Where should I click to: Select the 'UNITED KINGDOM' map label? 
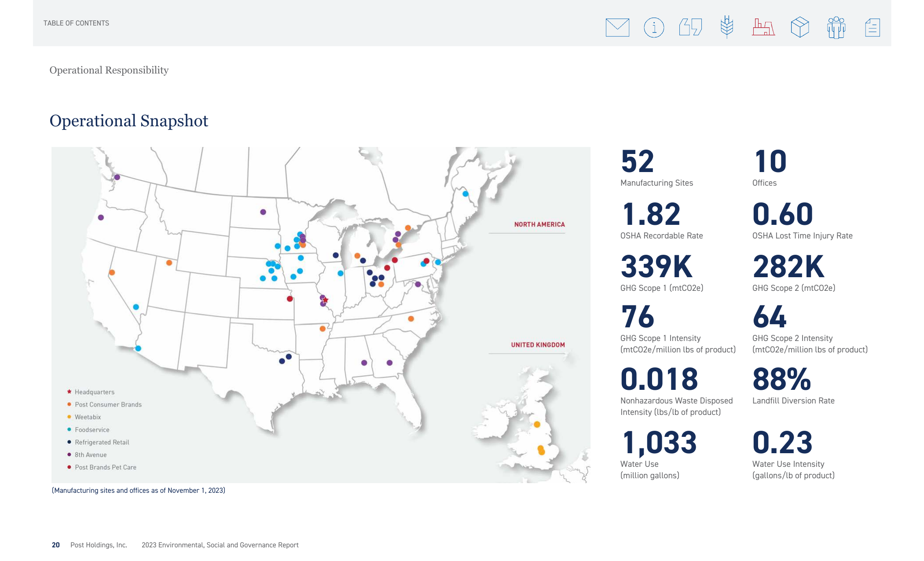point(538,345)
